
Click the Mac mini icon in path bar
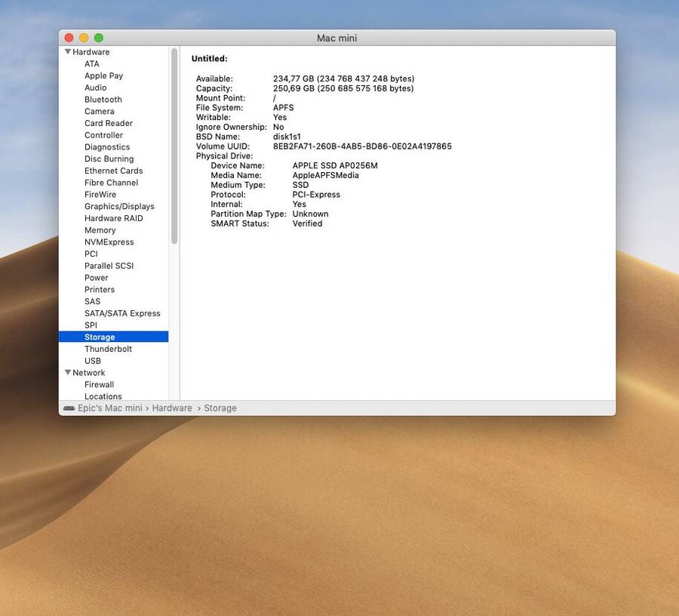click(x=69, y=408)
